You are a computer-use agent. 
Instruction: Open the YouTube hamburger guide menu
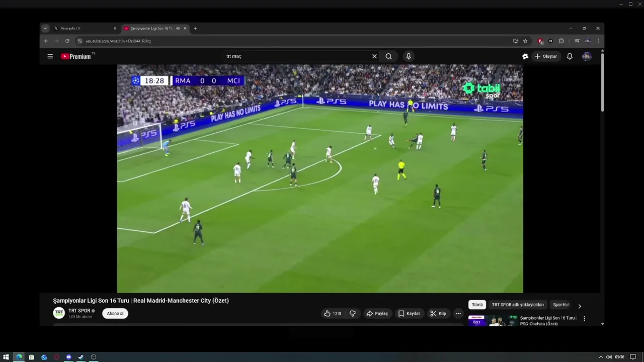pos(50,56)
